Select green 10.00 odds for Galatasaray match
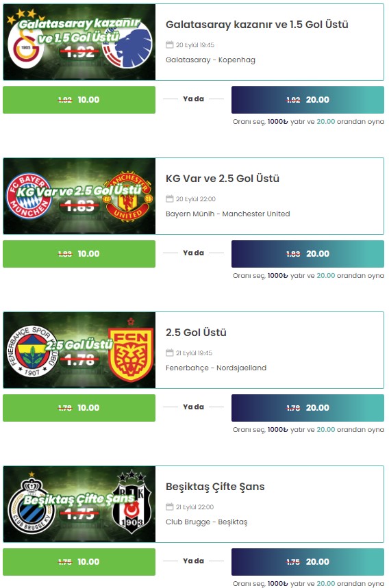Viewport: 389px width, 588px height. click(x=79, y=100)
